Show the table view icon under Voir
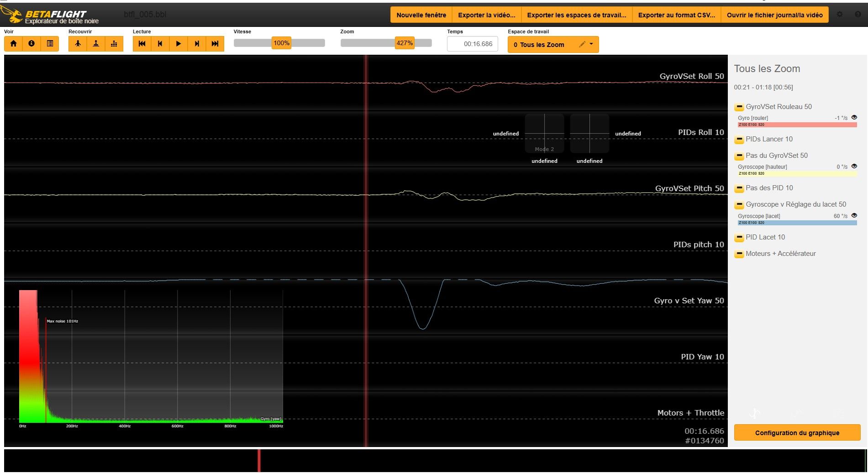The image size is (868, 473). coord(50,44)
